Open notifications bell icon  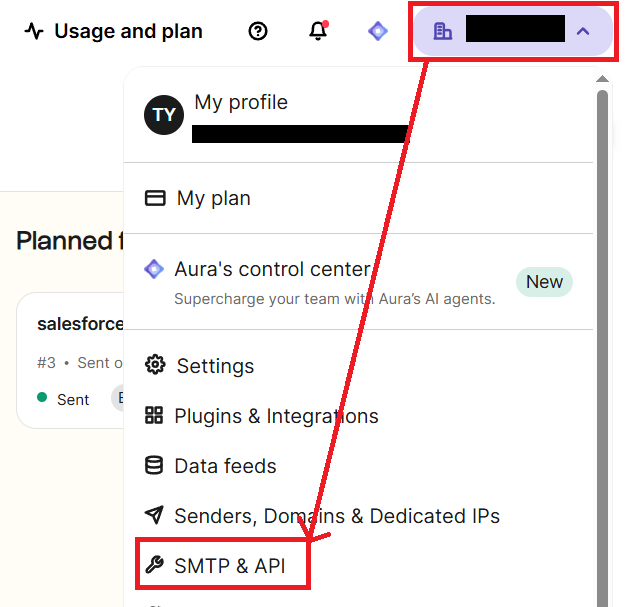pyautogui.click(x=318, y=31)
